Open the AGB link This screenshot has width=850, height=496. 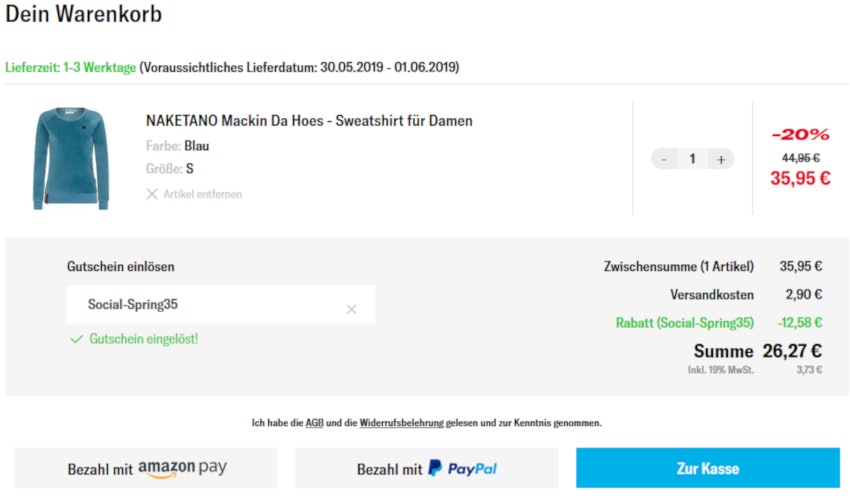[314, 423]
